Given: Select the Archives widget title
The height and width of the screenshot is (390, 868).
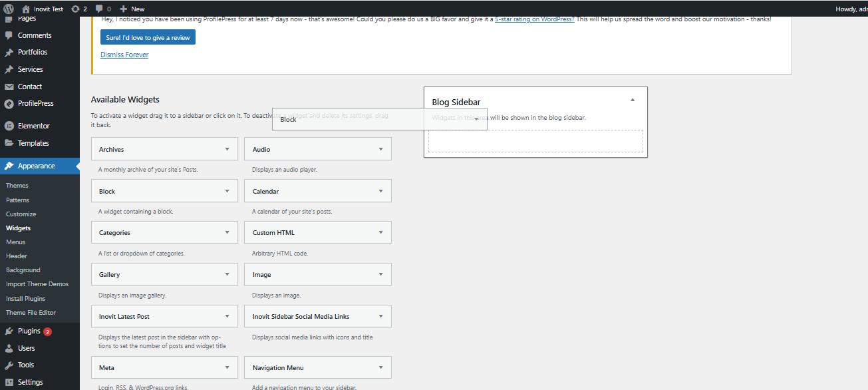Looking at the screenshot, I should coord(112,150).
